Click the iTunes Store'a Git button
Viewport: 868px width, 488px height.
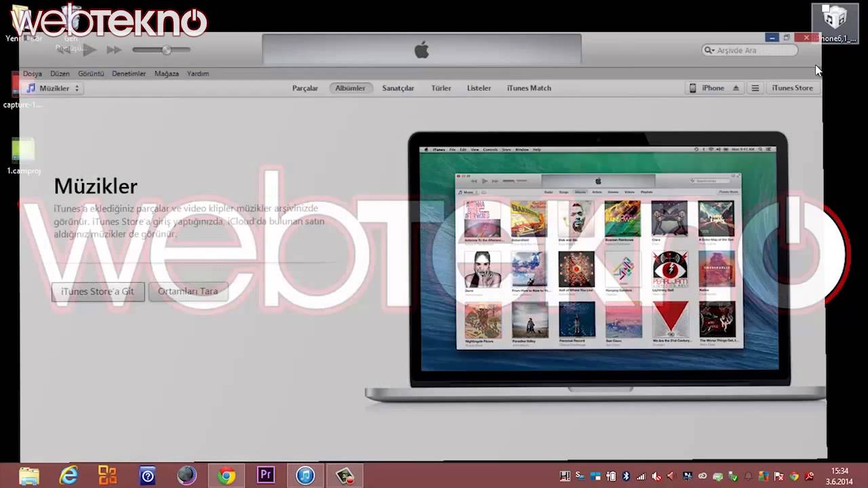98,291
